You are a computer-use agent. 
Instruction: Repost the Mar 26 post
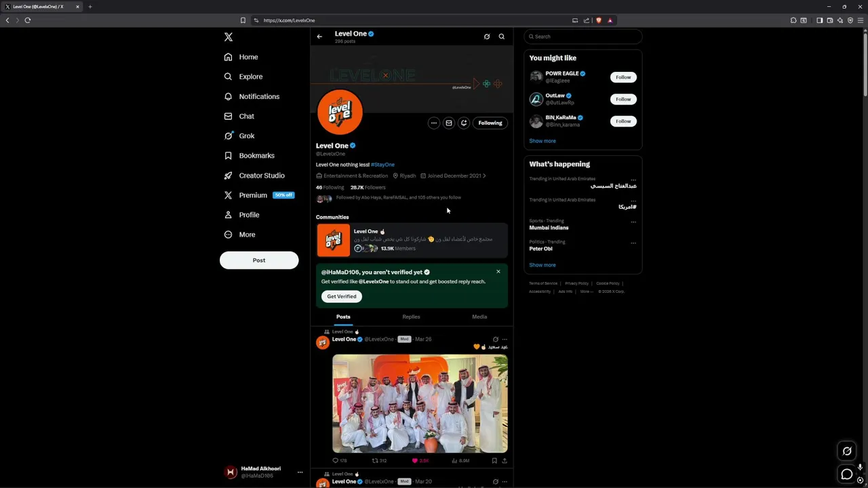click(380, 461)
